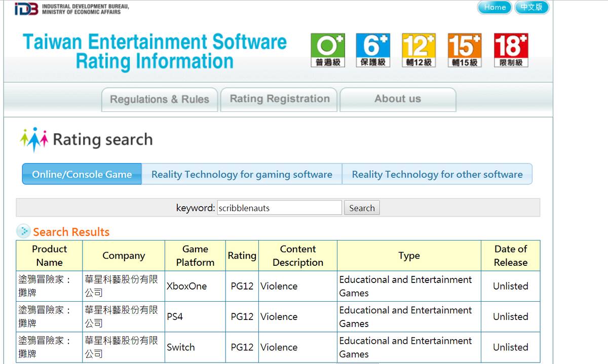Click PG12 rating in the XboxOne row

click(x=242, y=286)
